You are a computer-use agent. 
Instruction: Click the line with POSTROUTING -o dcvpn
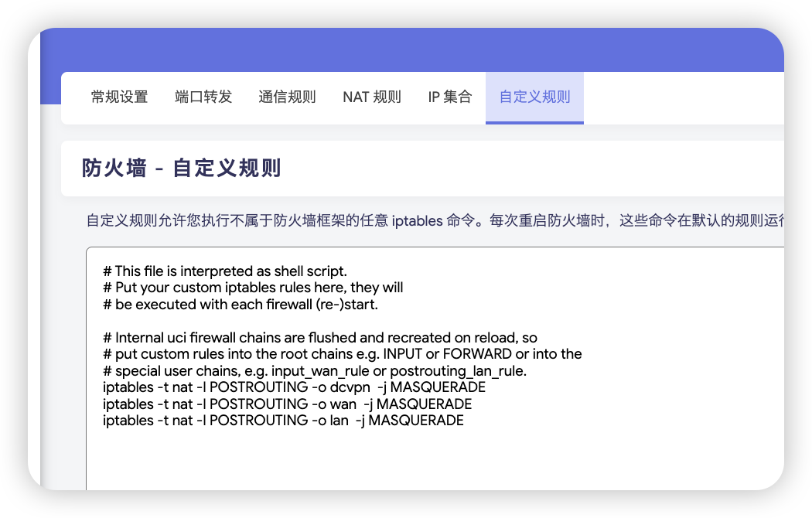(x=294, y=387)
